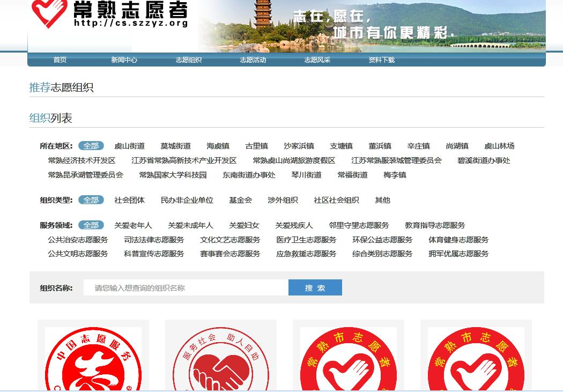Screen dimensions: 563x392
Task: Open the 志愿风采 navigation item
Action: click(317, 60)
